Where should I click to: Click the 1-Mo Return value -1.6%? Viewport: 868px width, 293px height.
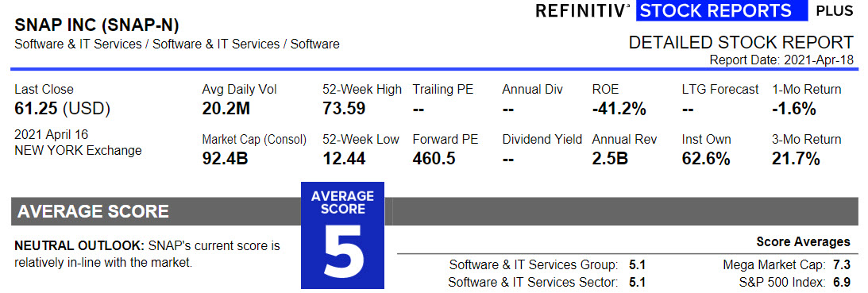794,109
